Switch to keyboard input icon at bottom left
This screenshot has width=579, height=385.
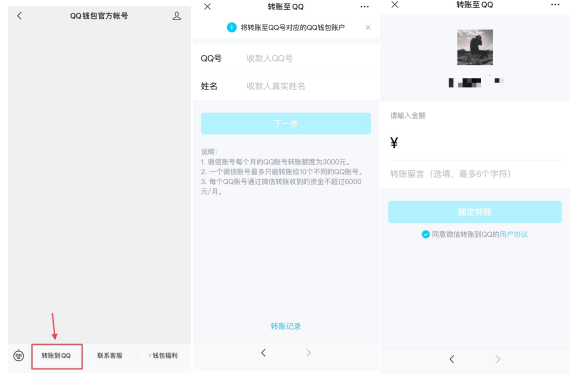click(18, 355)
